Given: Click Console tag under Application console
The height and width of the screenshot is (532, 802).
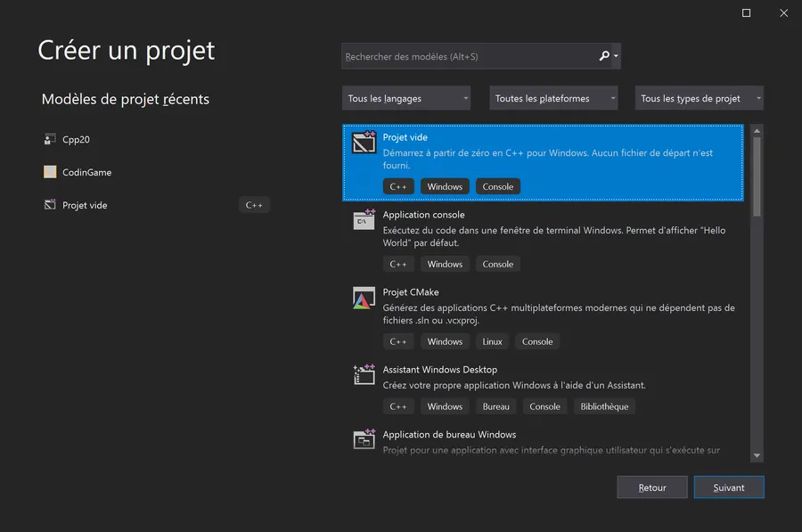Looking at the screenshot, I should (x=497, y=264).
